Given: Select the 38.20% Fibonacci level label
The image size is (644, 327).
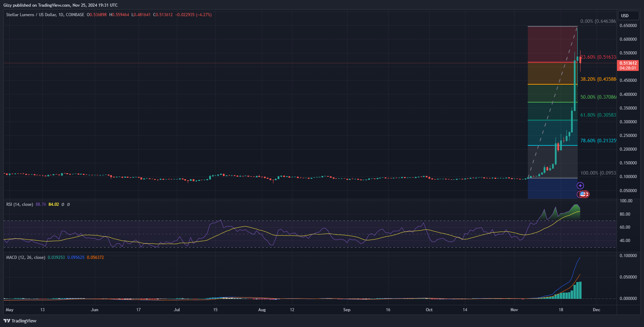Looking at the screenshot, I should pyautogui.click(x=598, y=79).
